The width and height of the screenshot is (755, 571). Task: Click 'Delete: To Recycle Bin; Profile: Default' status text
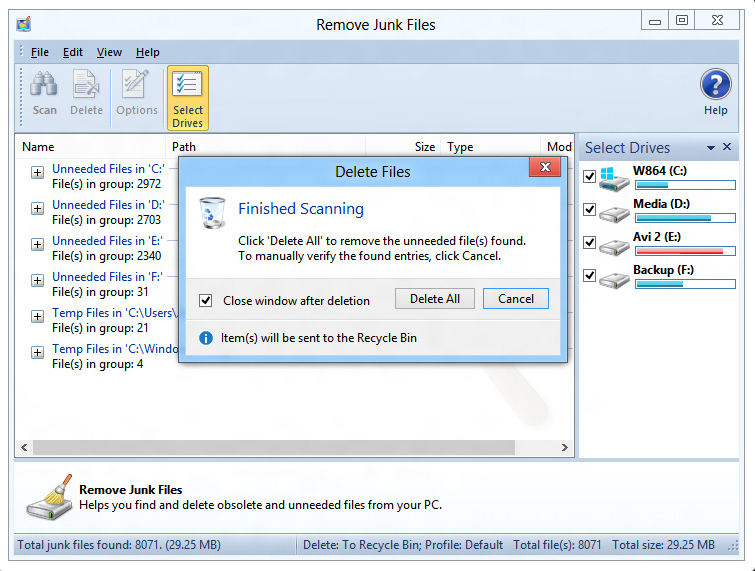pyautogui.click(x=403, y=545)
